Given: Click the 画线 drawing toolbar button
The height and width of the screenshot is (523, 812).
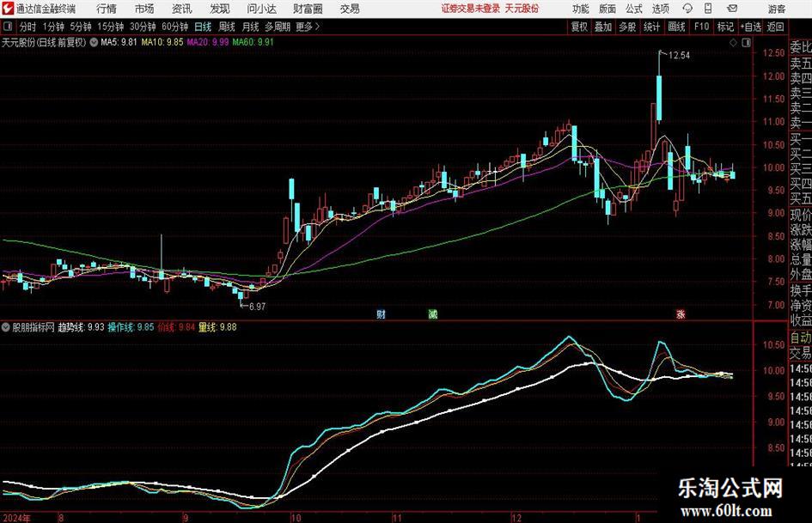Looking at the screenshot, I should point(676,27).
